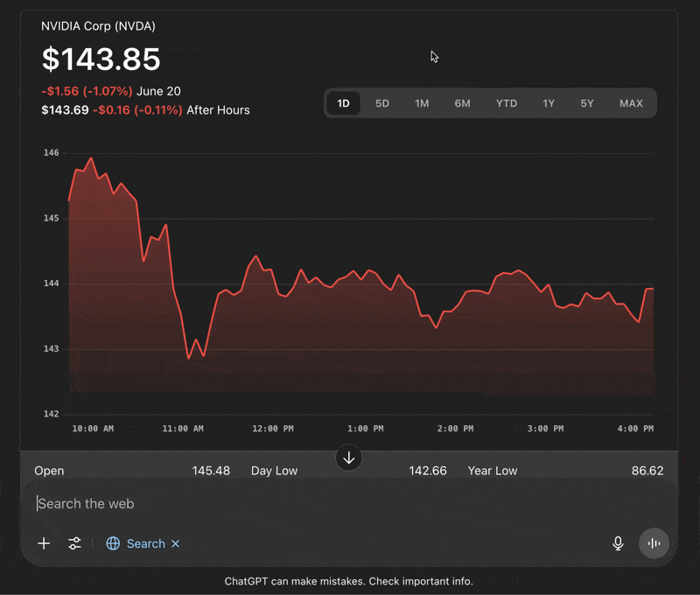This screenshot has width=700, height=595.
Task: Click the Year Low value 86.62
Action: point(647,471)
